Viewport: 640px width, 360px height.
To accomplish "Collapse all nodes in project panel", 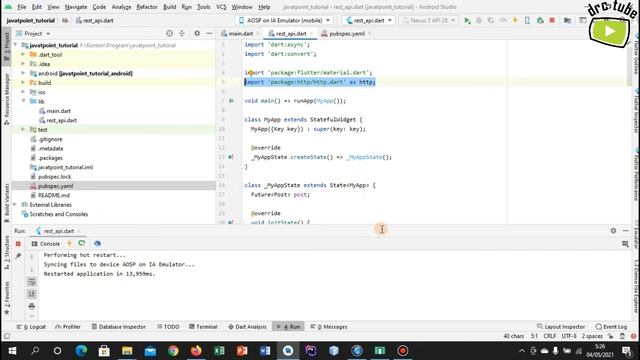I will coord(182,33).
